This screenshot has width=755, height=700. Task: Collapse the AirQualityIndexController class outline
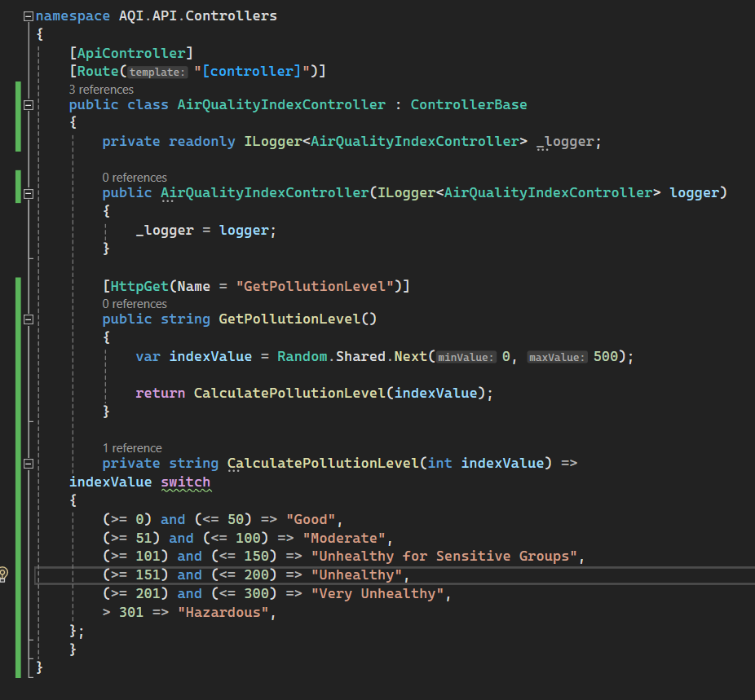coord(29,105)
